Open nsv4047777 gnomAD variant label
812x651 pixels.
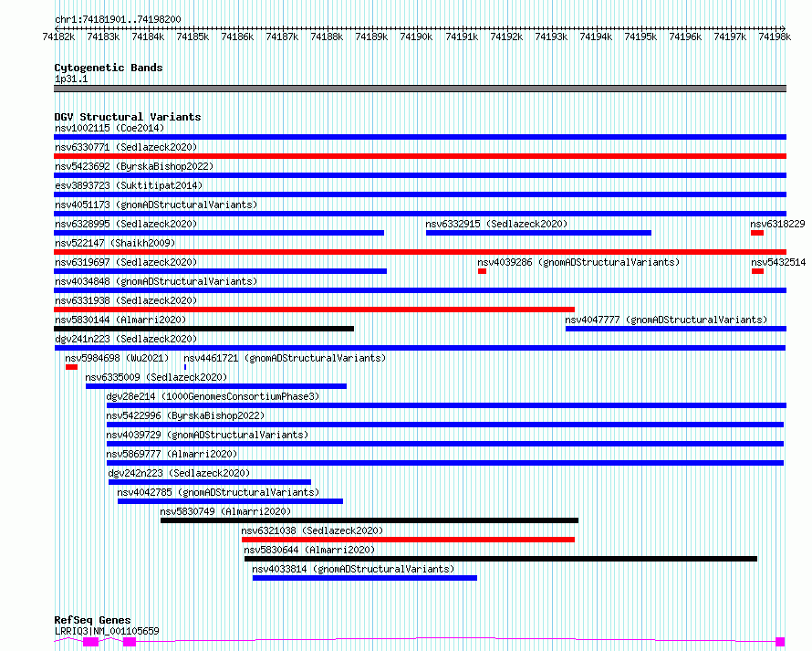[666, 320]
